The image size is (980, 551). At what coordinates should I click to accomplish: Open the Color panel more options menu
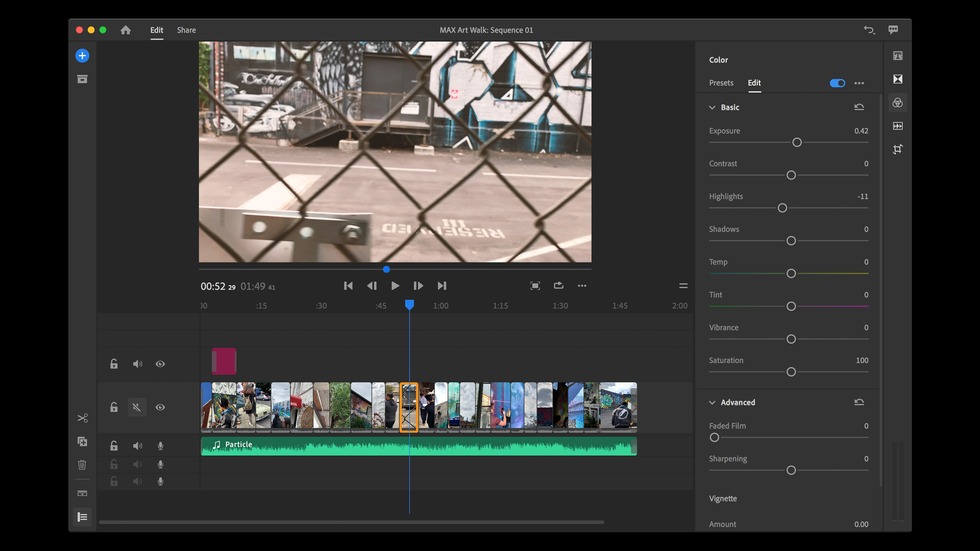859,83
